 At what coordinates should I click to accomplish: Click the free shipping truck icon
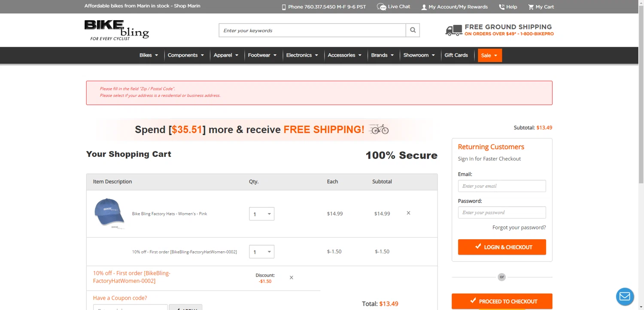(454, 30)
